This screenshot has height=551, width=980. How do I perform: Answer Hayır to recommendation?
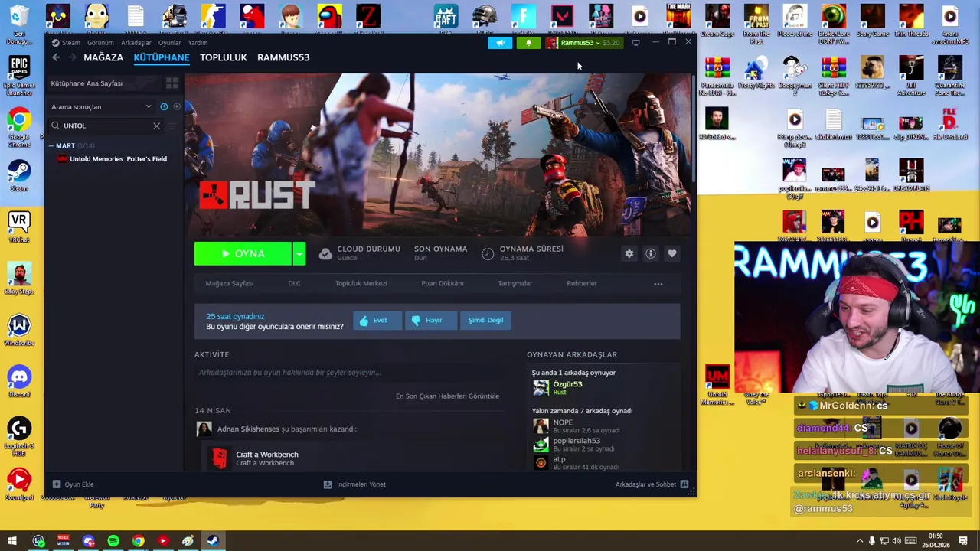click(432, 320)
